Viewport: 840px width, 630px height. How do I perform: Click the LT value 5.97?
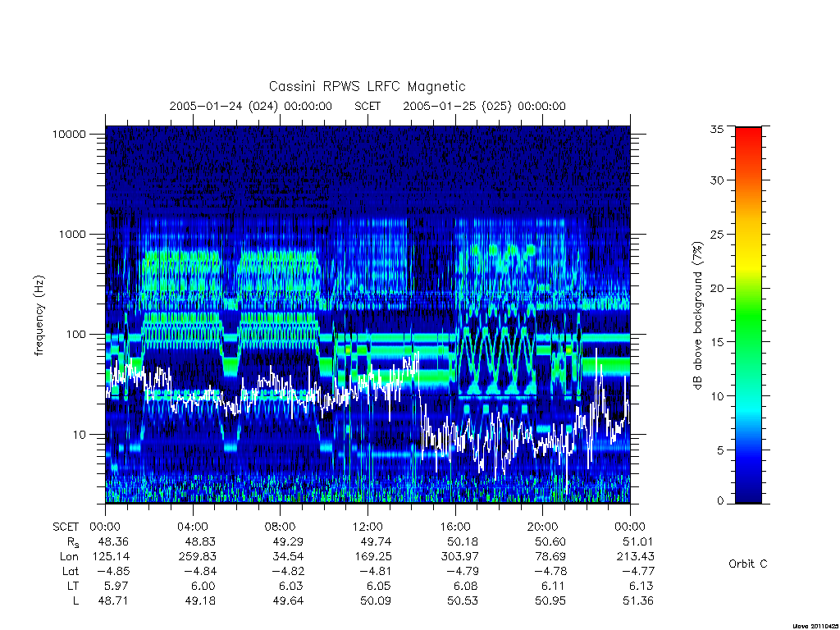(116, 586)
